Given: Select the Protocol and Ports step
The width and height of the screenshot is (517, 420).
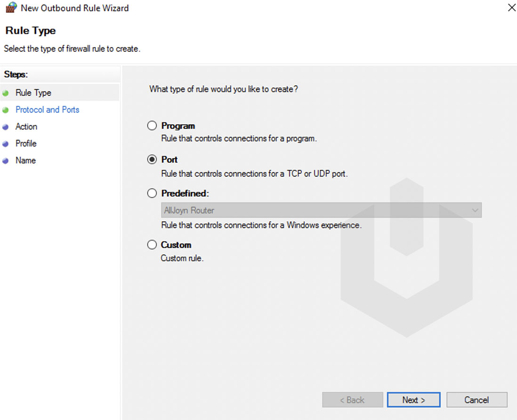Looking at the screenshot, I should pos(47,110).
